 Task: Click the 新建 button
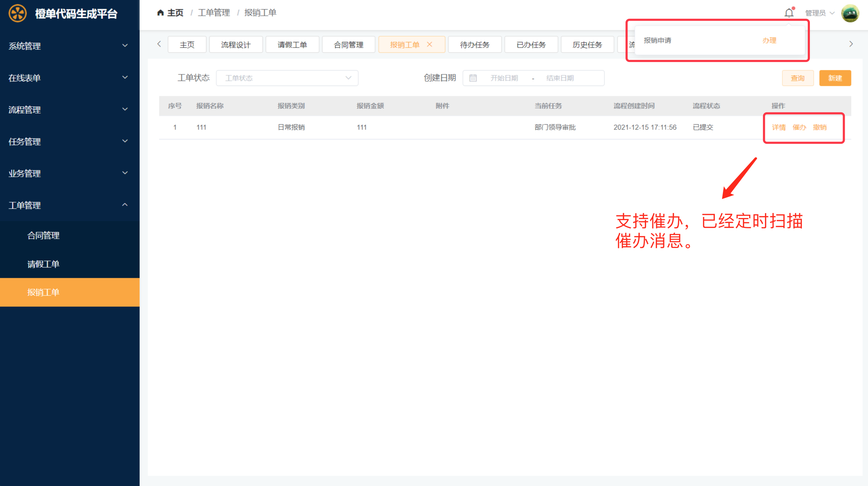(x=835, y=78)
